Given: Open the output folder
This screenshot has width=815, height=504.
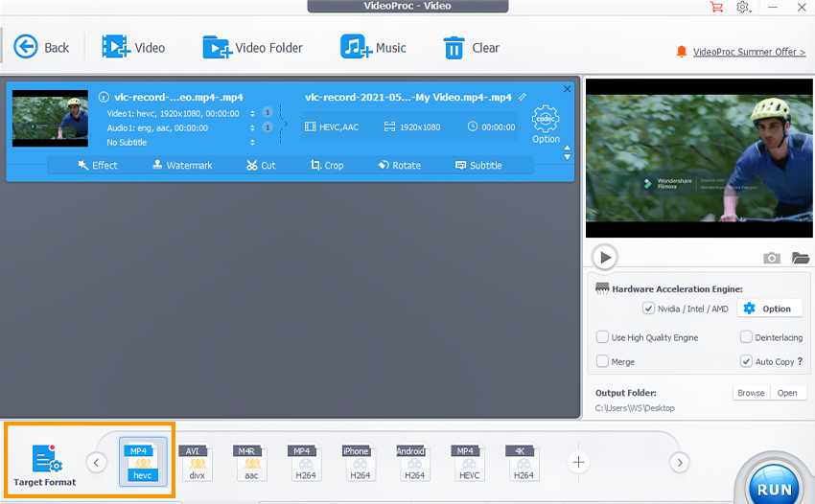Looking at the screenshot, I should [787, 393].
